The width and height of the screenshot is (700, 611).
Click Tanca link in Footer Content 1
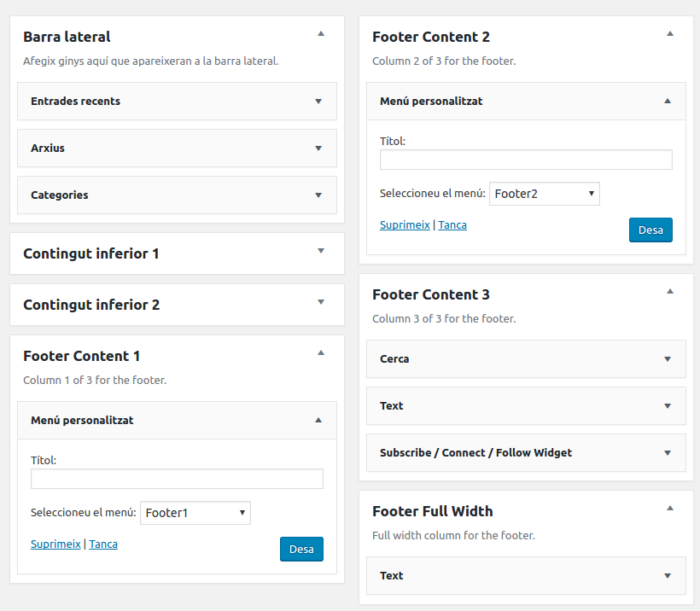pos(103,544)
